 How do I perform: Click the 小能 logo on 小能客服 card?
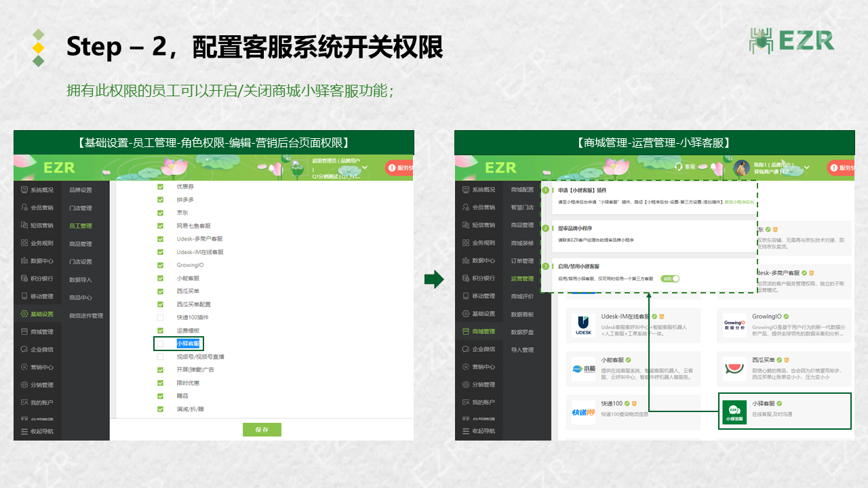point(583,369)
